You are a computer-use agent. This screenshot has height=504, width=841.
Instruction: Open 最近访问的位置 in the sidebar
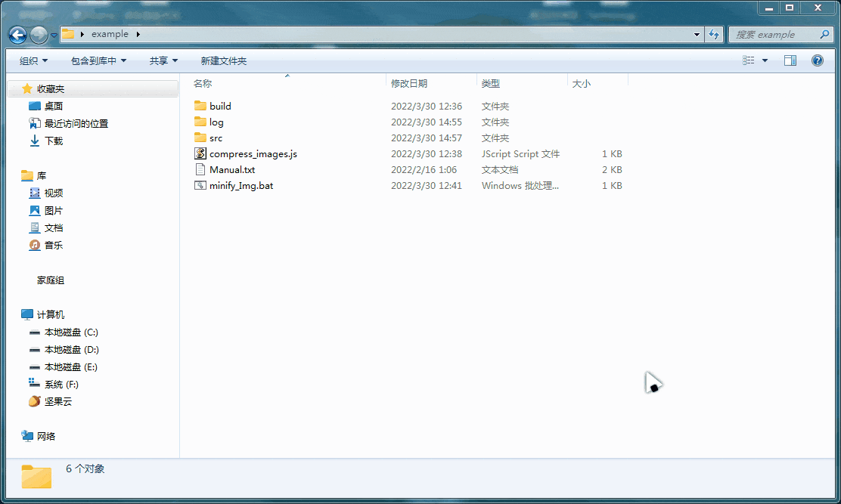coord(76,123)
